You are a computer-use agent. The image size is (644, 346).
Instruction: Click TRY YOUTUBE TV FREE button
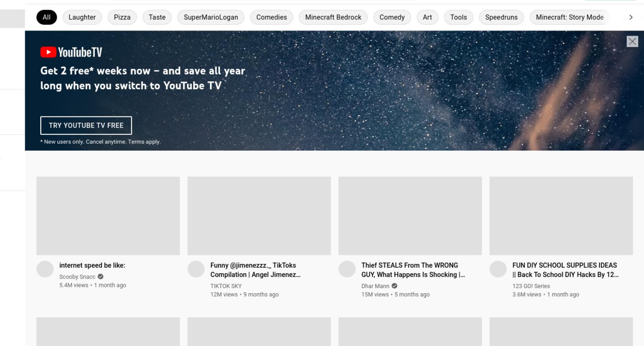86,125
